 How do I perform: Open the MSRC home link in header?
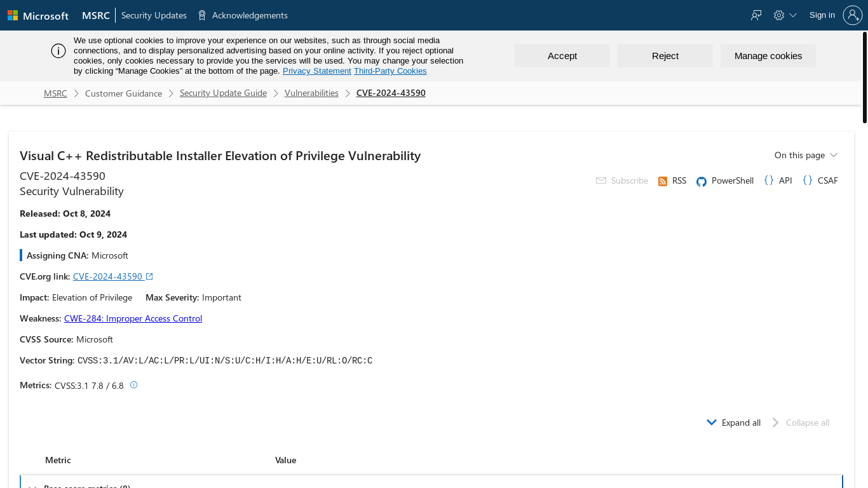96,15
